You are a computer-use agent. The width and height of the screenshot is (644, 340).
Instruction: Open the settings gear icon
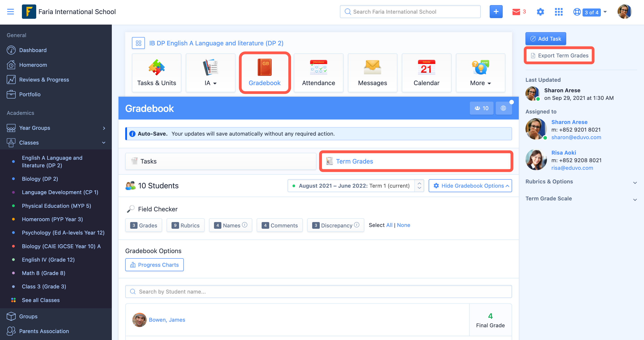540,12
